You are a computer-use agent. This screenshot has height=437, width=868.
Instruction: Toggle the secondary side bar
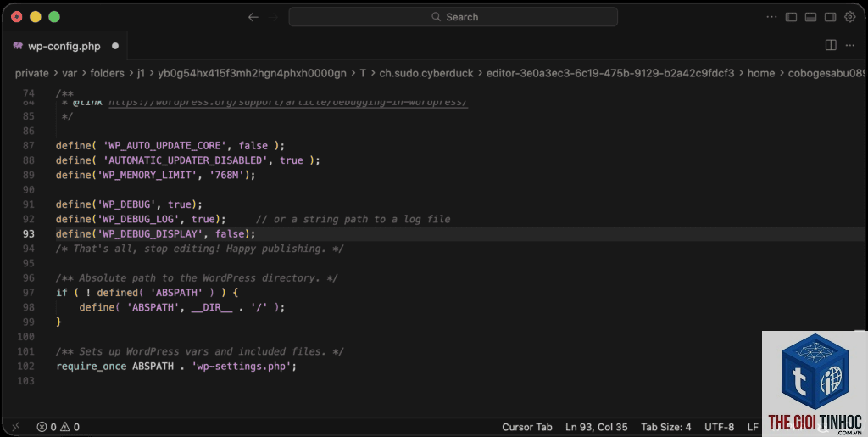[x=830, y=17]
